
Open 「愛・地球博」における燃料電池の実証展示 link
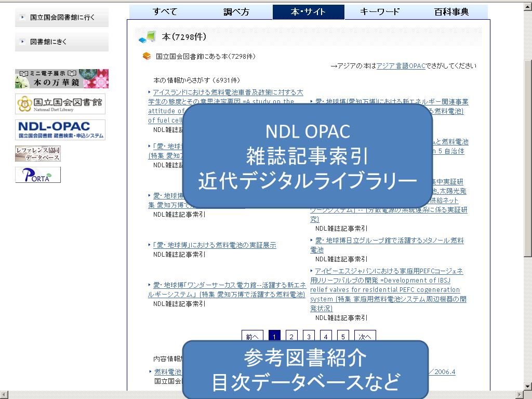[215, 245]
